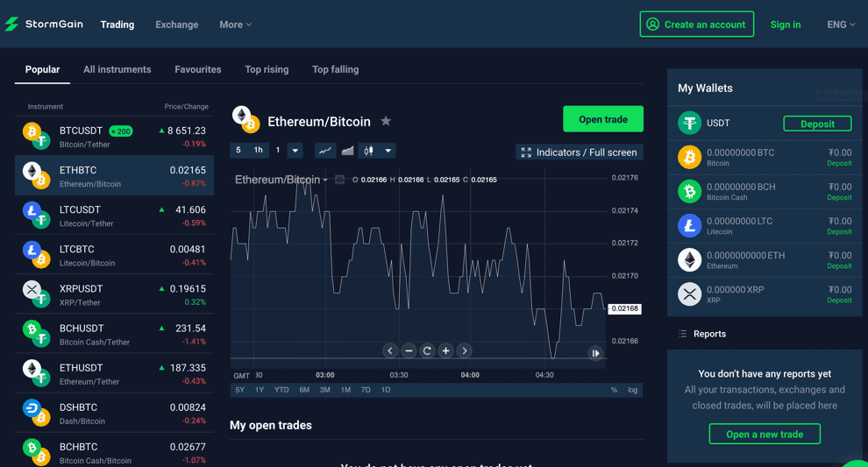868x467 pixels.
Task: Expand the chart style dropdown arrow
Action: click(x=388, y=151)
